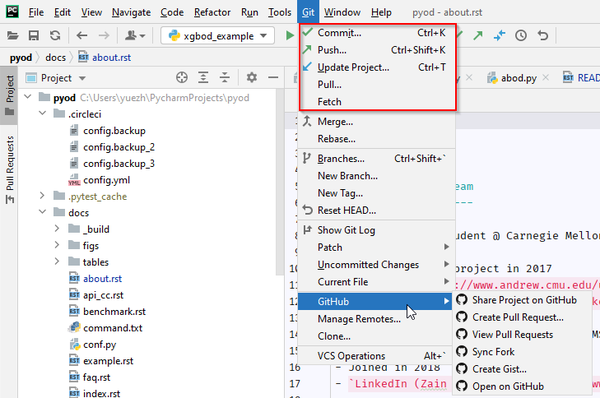Click the Open folder toolbar icon

tap(13, 36)
